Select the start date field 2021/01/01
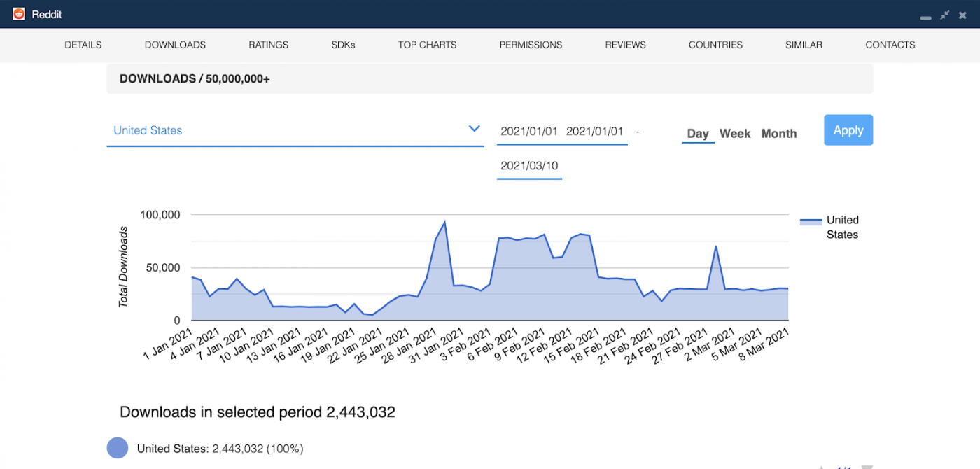 pyautogui.click(x=529, y=130)
